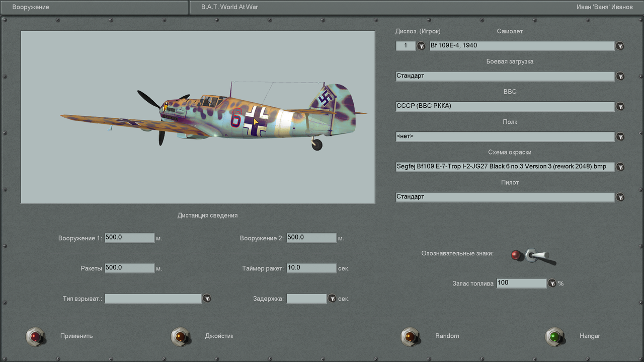Click the Вооружение 2 convergence field
644x362 pixels.
tap(311, 238)
